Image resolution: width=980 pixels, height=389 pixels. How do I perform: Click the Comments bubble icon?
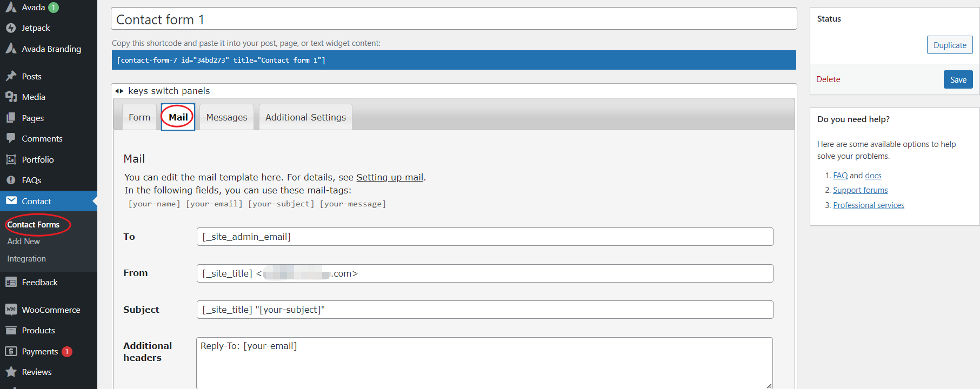coord(11,138)
